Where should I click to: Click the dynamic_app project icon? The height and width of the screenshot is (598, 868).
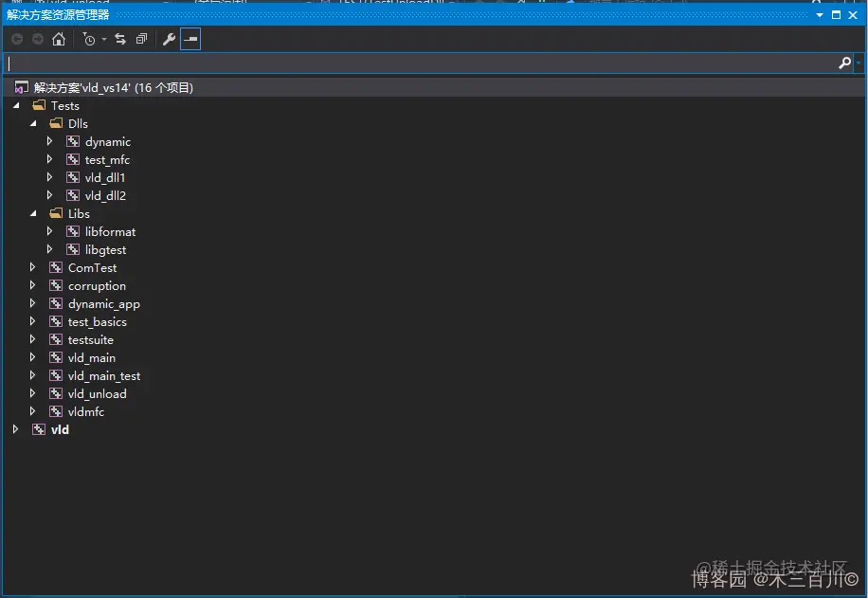click(x=55, y=303)
